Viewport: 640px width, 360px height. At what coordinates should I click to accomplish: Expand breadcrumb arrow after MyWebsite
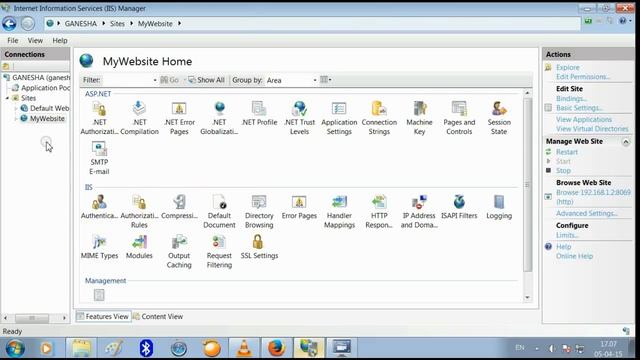pos(179,24)
